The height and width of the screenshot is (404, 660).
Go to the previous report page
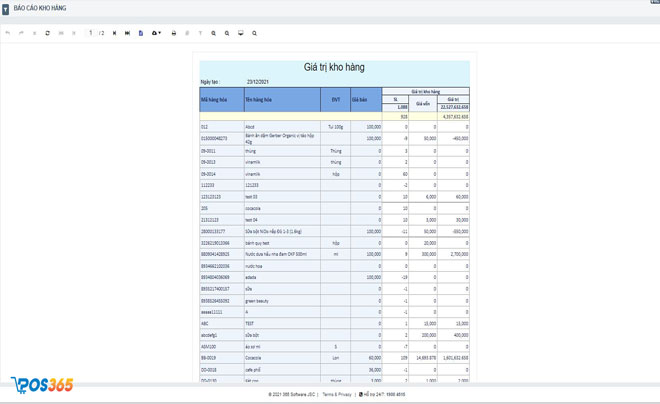(74, 33)
